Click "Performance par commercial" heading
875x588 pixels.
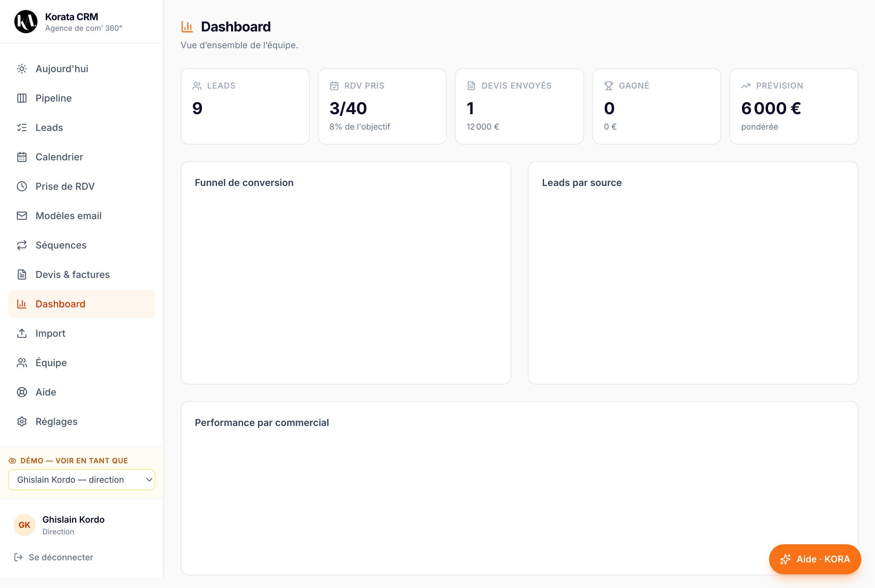coord(262,423)
